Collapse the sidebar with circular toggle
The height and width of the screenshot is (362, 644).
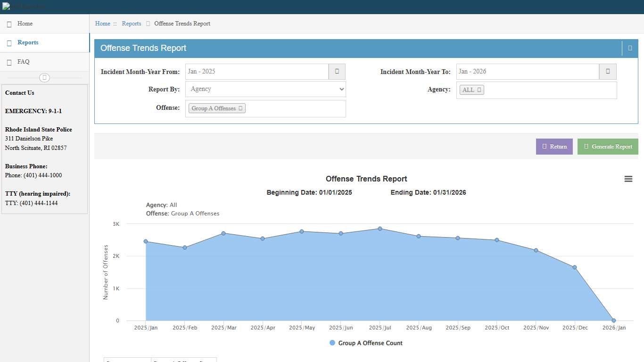44,78
